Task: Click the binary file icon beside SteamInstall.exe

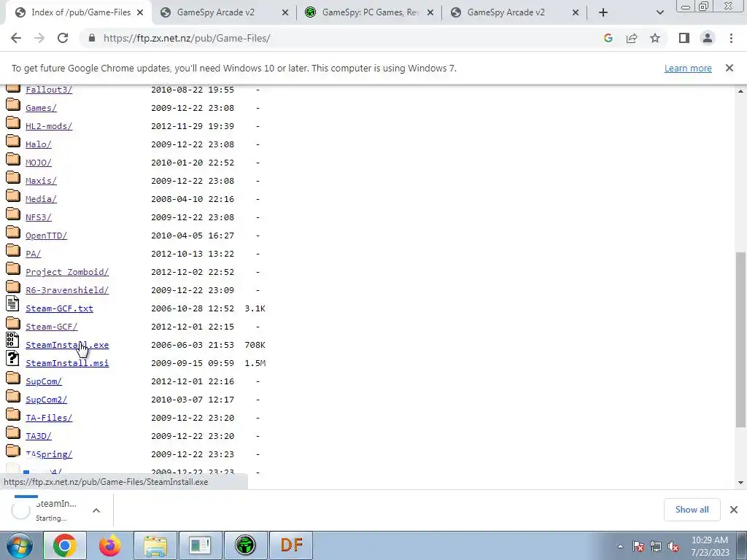Action: [x=13, y=340]
